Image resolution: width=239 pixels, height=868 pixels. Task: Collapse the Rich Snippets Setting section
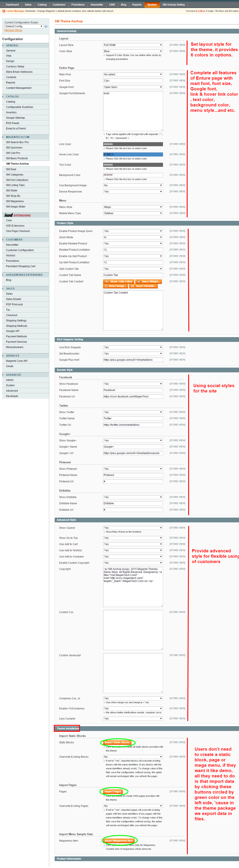(147, 339)
